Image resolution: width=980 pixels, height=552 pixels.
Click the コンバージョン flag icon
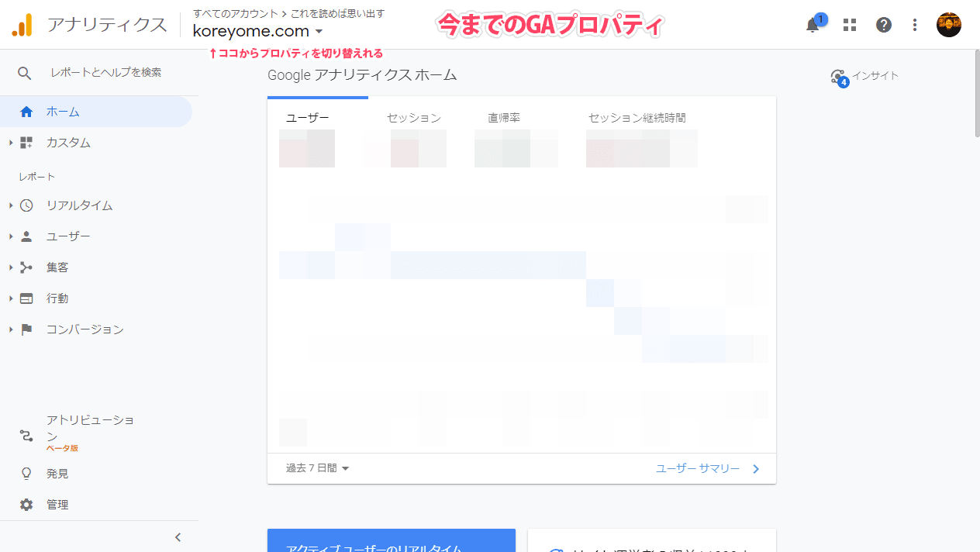click(26, 329)
